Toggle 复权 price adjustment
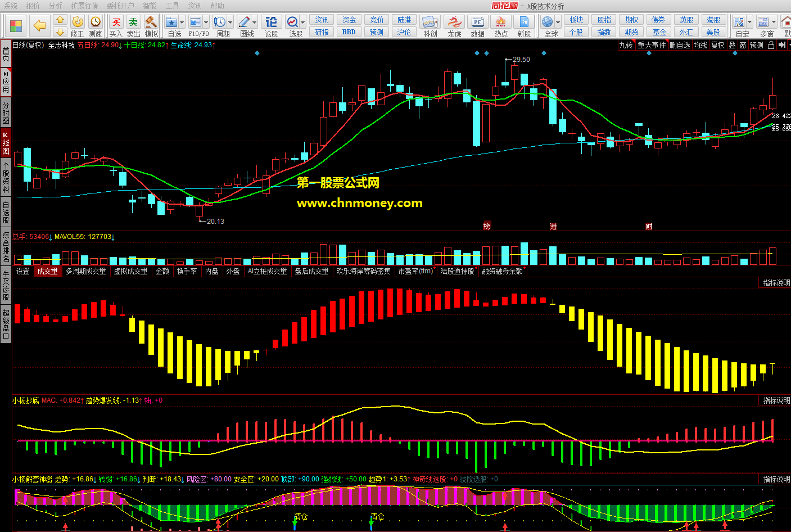 click(718, 45)
